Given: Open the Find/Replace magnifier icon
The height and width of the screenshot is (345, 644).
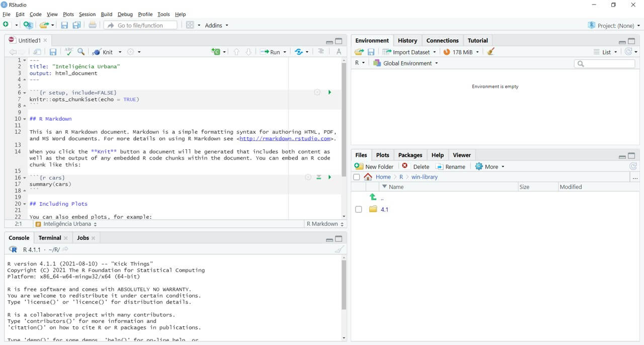Looking at the screenshot, I should pyautogui.click(x=82, y=52).
